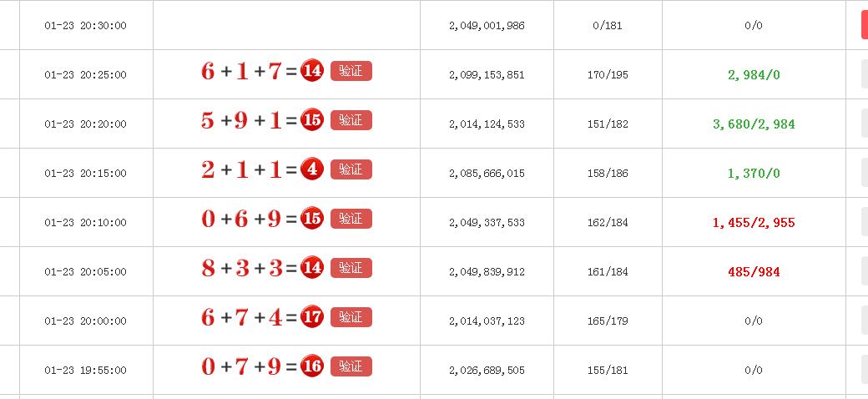The image size is (868, 399).
Task: Select the 01-23 20:30:00 time cell
Action: [85, 25]
